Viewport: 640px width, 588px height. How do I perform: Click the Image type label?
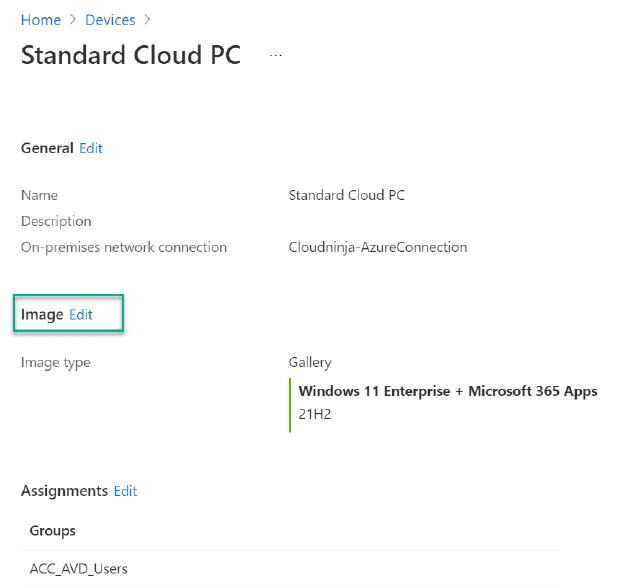click(x=55, y=362)
